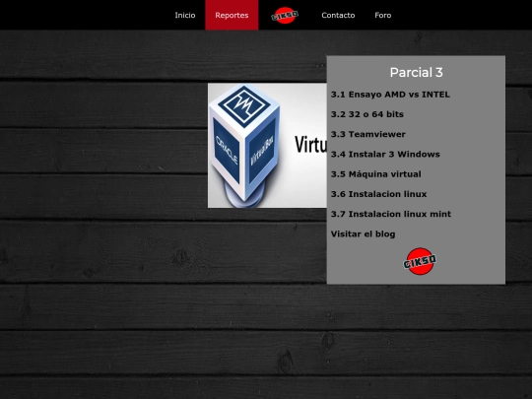
Task: Click the Parcial 3 heading
Action: (x=417, y=72)
